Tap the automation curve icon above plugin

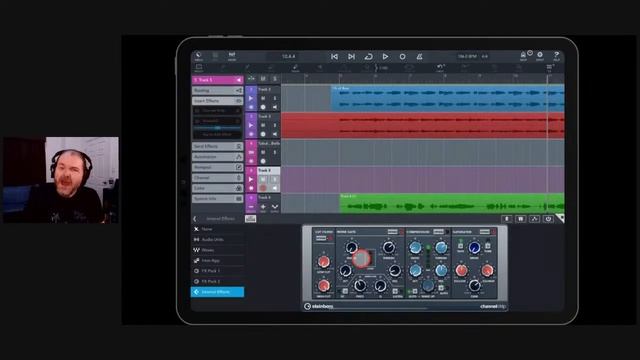(x=534, y=219)
